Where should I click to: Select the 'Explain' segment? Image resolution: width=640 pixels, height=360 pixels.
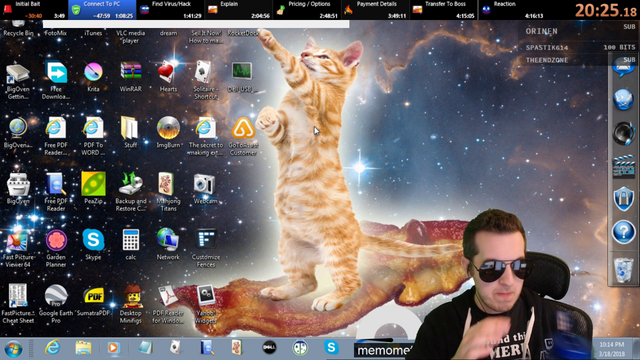pyautogui.click(x=238, y=10)
